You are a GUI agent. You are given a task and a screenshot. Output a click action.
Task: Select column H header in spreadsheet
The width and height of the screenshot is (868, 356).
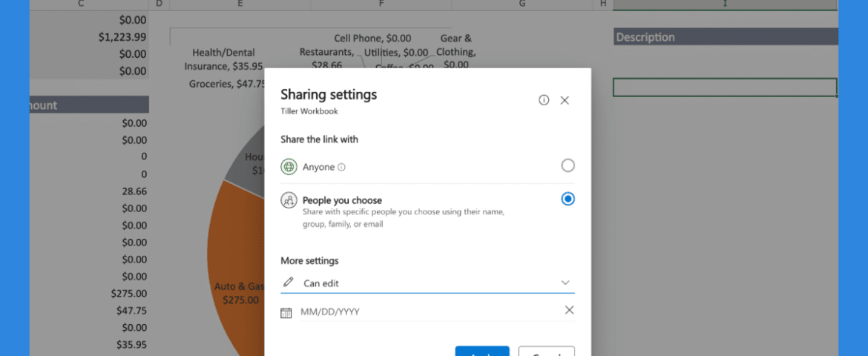point(603,4)
